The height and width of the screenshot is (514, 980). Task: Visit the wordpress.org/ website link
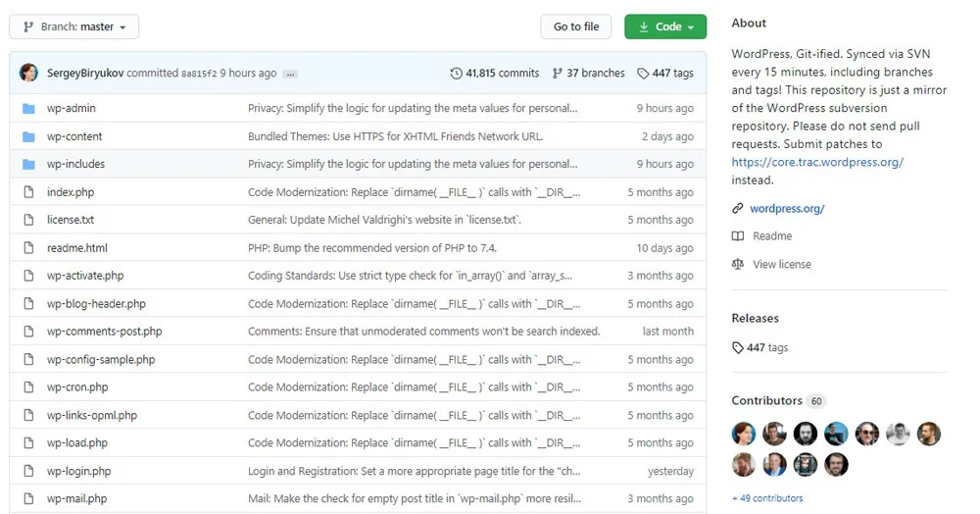(x=787, y=208)
